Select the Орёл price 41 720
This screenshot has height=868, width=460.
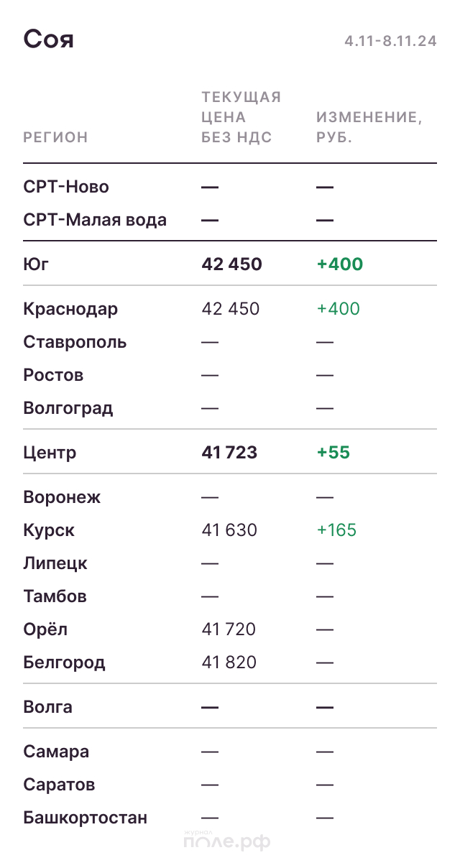click(229, 629)
